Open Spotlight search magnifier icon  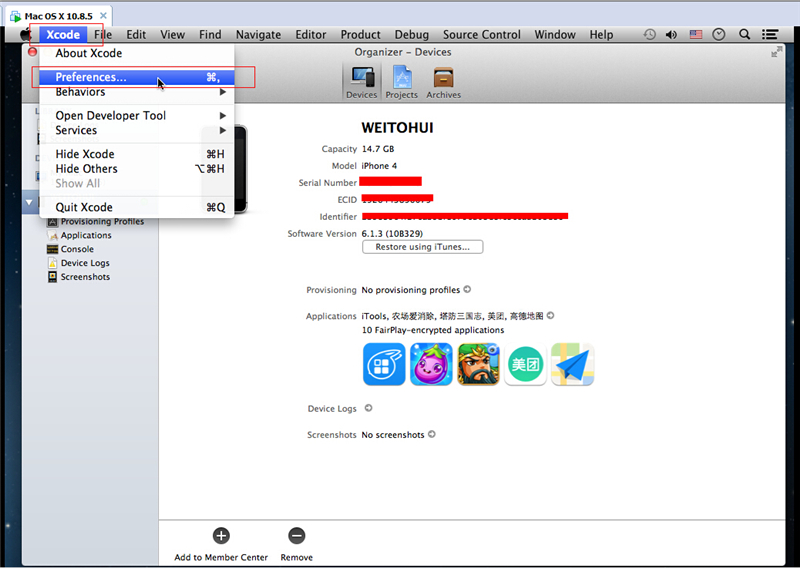coord(744,34)
